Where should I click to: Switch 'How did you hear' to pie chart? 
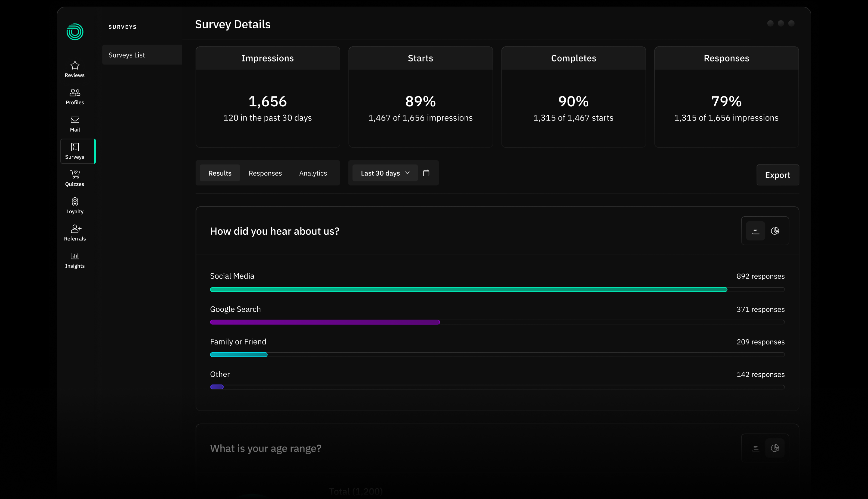click(775, 231)
